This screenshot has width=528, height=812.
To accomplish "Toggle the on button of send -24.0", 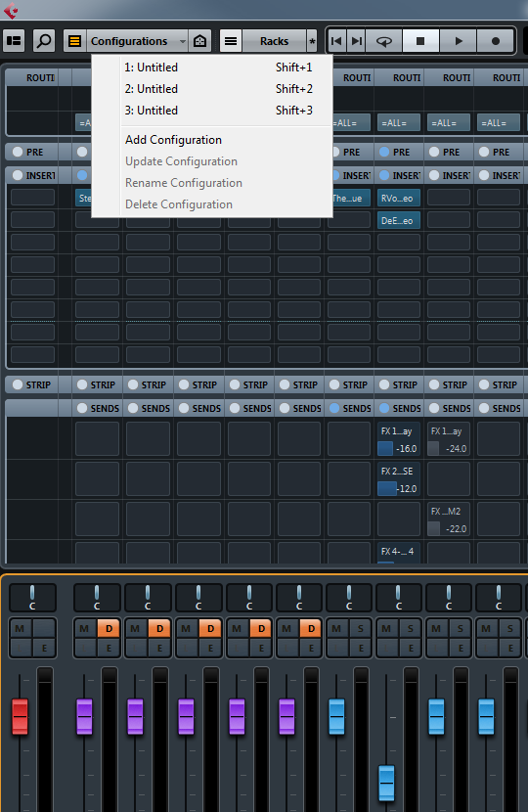I will (434, 448).
